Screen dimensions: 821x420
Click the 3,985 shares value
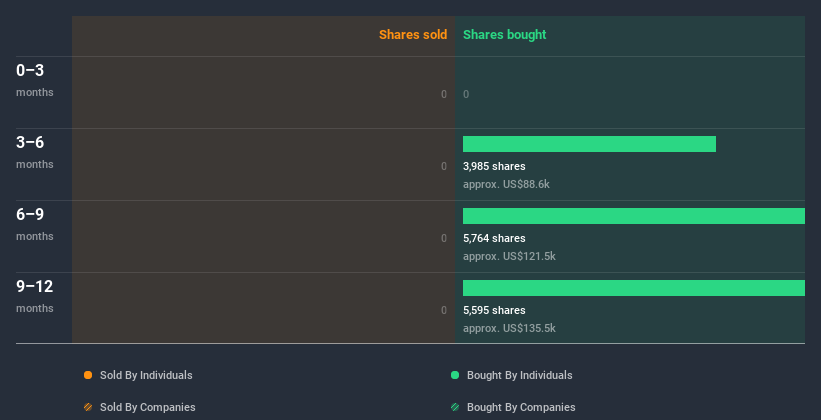coord(494,166)
